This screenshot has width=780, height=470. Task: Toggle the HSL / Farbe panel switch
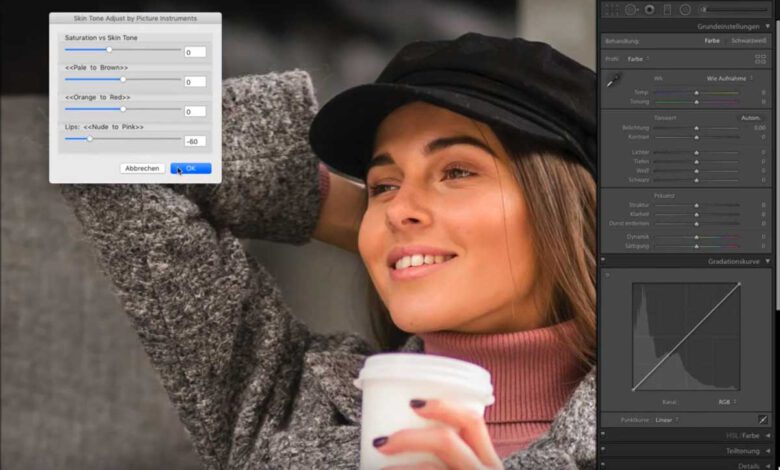[603, 435]
